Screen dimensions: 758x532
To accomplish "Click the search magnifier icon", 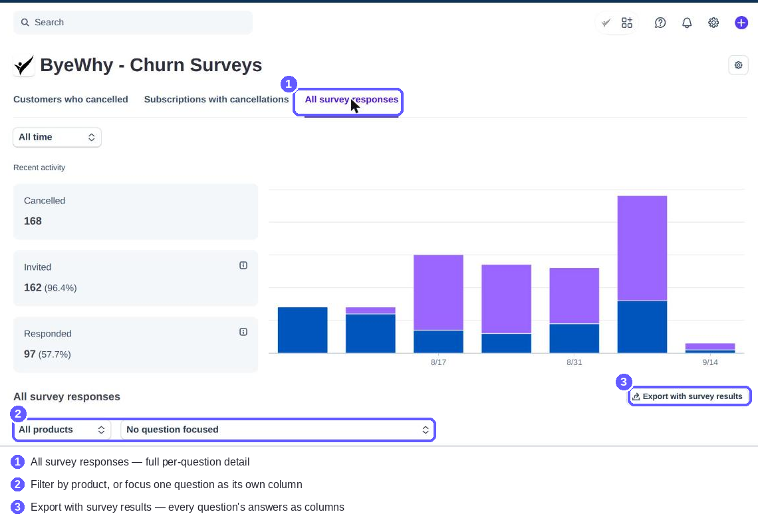I will [25, 23].
